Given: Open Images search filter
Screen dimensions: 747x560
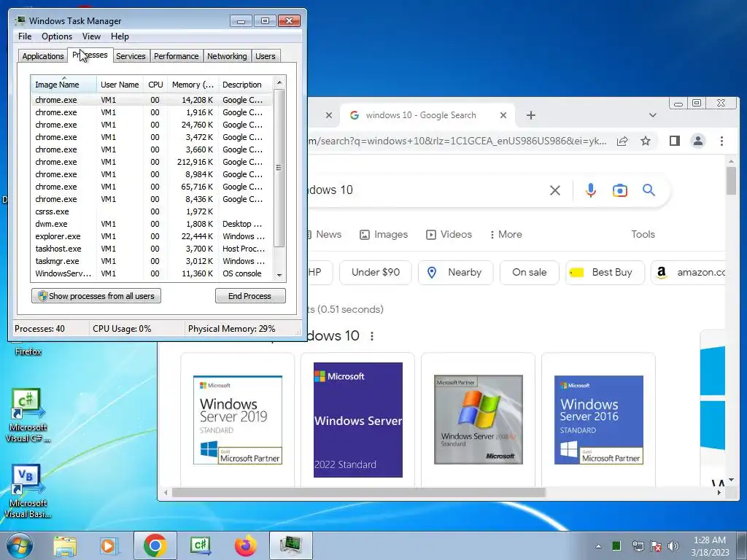Looking at the screenshot, I should coord(384,234).
